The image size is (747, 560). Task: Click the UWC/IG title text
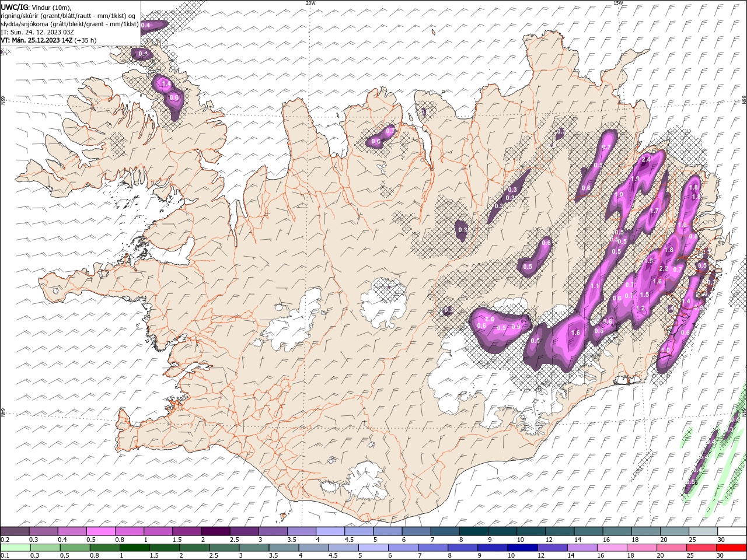click(14, 7)
